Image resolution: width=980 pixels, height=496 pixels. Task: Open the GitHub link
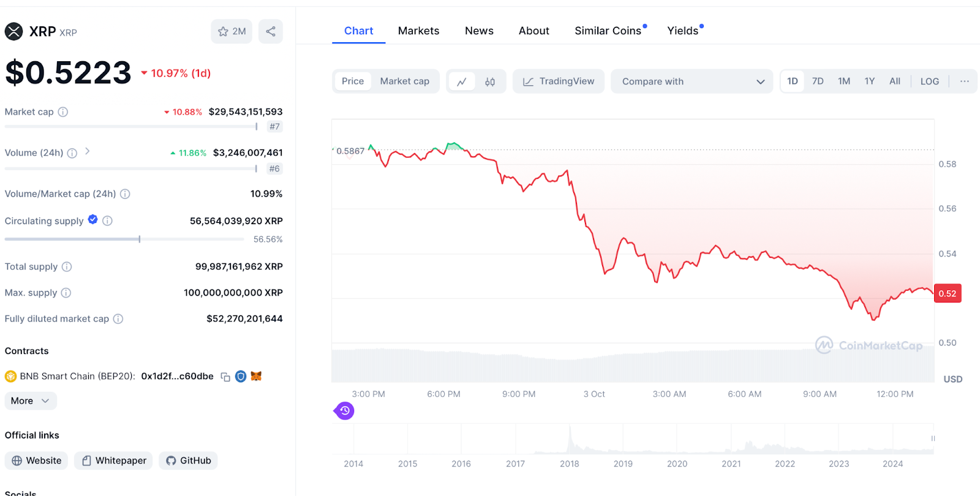[x=188, y=460]
